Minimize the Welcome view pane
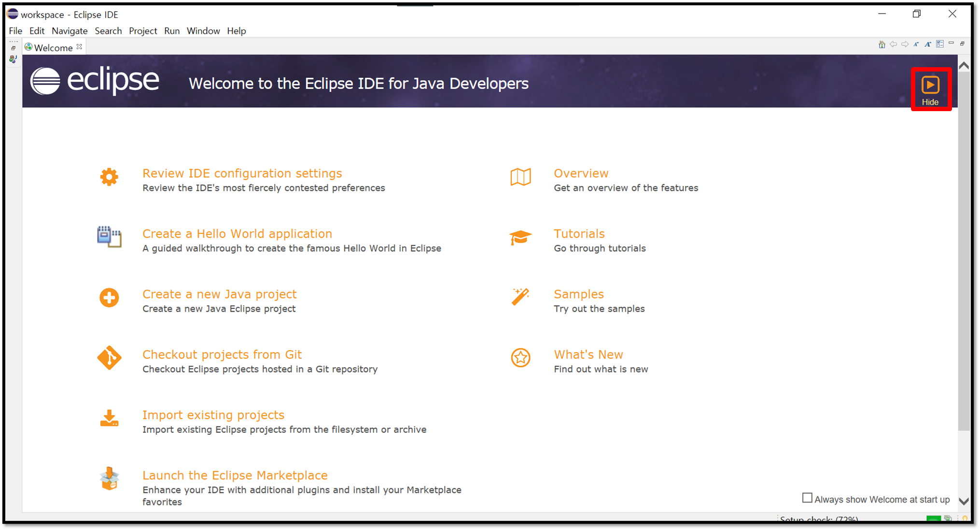This screenshot has width=980, height=530. (951, 43)
